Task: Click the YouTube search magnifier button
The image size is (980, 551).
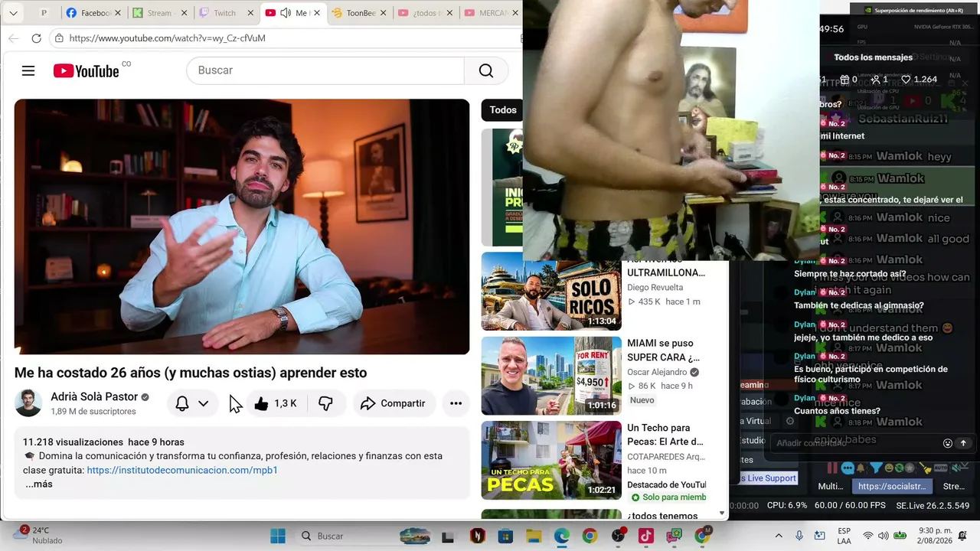Action: coord(486,70)
